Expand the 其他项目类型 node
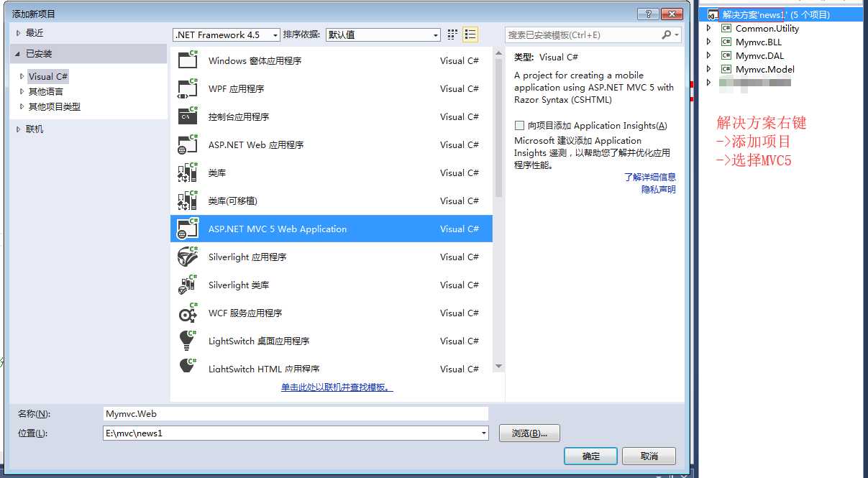This screenshot has height=478, width=868. (x=22, y=106)
